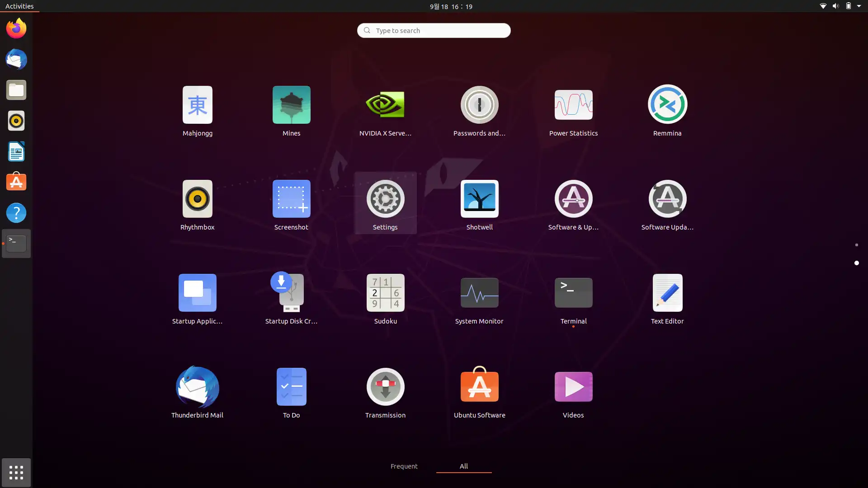Expand the system menu arrow
Screen dimensions: 868x488
(859, 6)
